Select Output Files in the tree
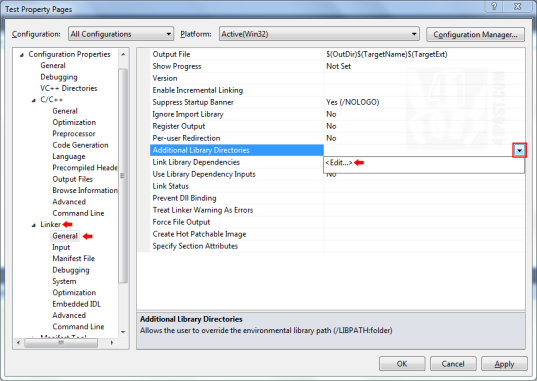Viewport: 537px width, 381px height. click(72, 179)
